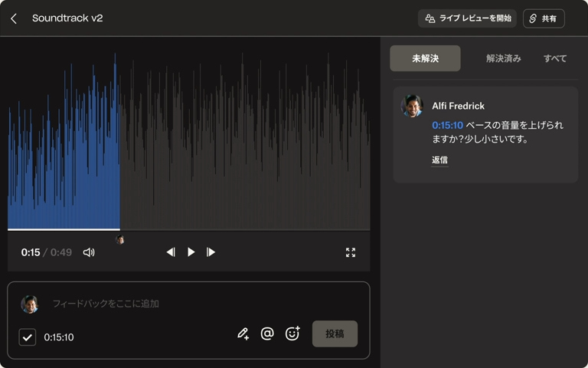Seek within the audio waveform

(188, 141)
